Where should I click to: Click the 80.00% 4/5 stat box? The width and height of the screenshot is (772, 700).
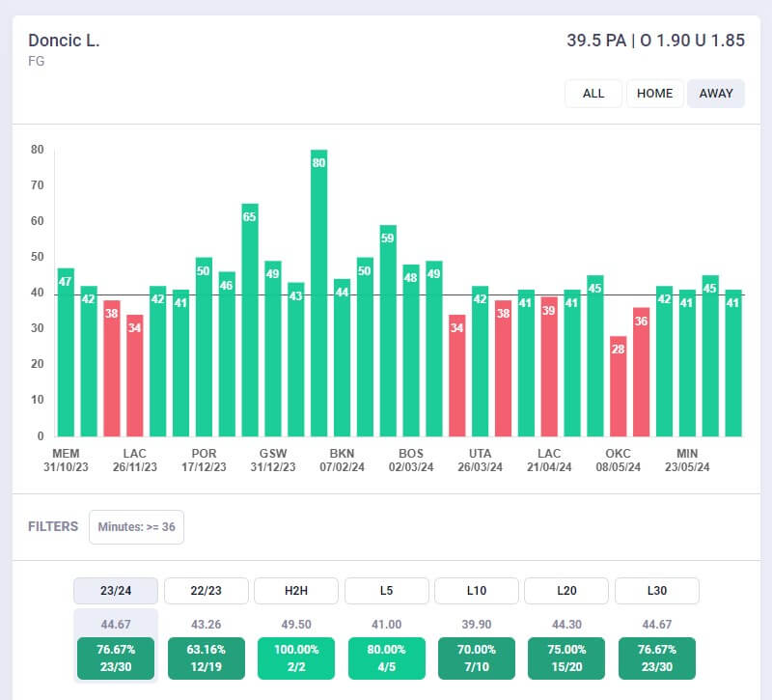pyautogui.click(x=387, y=658)
